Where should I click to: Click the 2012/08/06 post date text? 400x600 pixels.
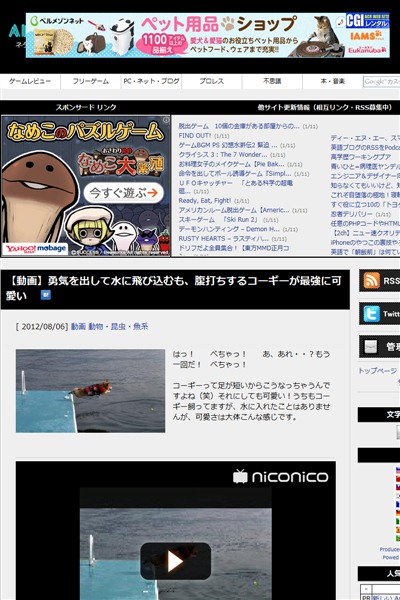coord(44,327)
